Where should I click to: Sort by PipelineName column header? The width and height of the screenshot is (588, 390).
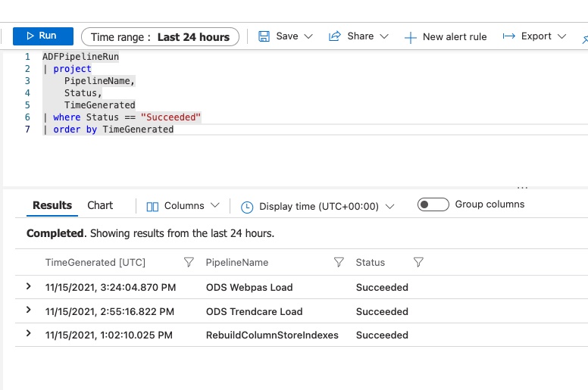pyautogui.click(x=237, y=262)
